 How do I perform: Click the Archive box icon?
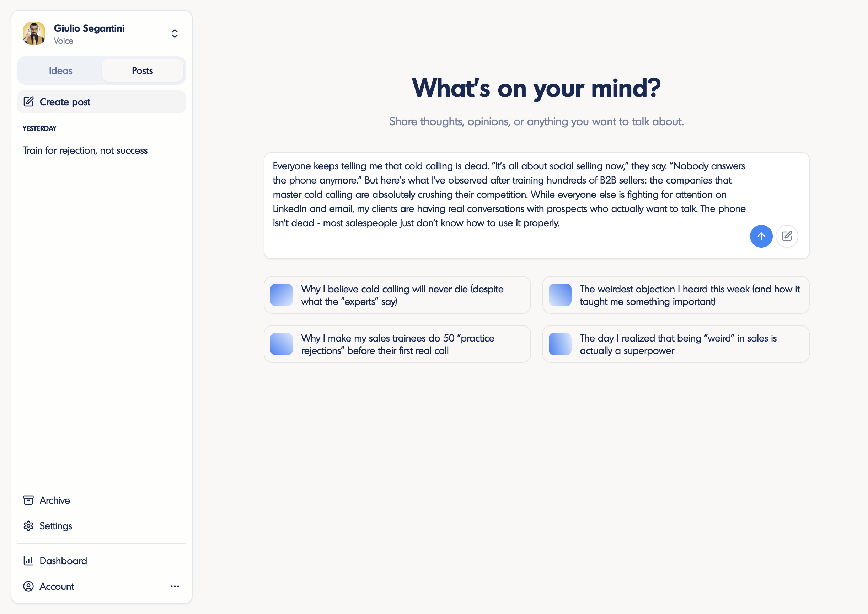(x=28, y=500)
